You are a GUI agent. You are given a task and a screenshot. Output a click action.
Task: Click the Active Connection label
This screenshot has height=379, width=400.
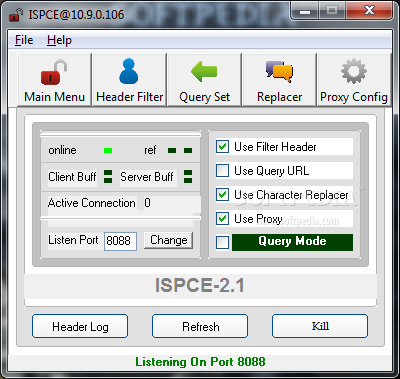[x=92, y=203]
